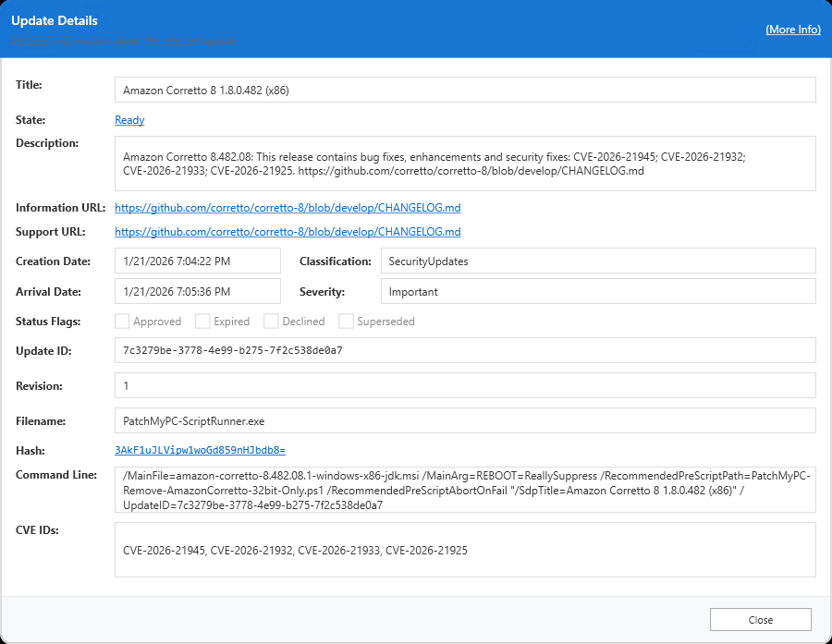This screenshot has height=644, width=832.
Task: Select the Arrival Date field
Action: [197, 292]
